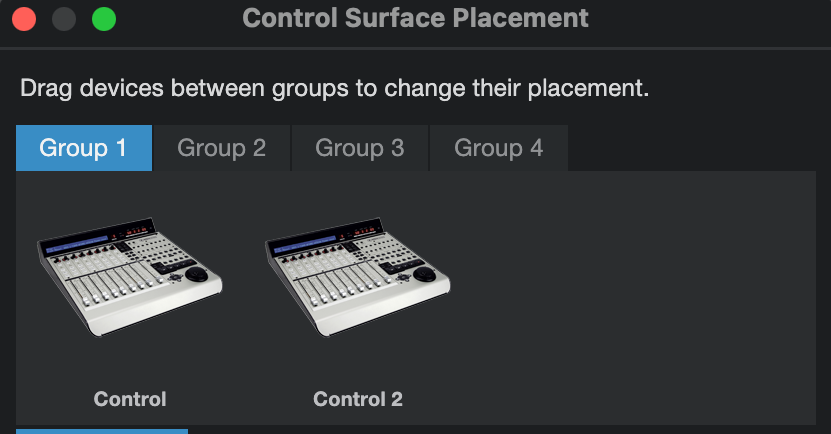Click the "Control 2" device name label
Image resolution: width=831 pixels, height=434 pixels.
point(358,399)
